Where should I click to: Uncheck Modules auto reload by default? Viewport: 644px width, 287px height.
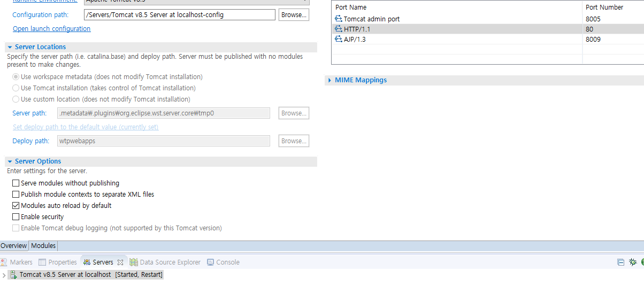point(16,206)
